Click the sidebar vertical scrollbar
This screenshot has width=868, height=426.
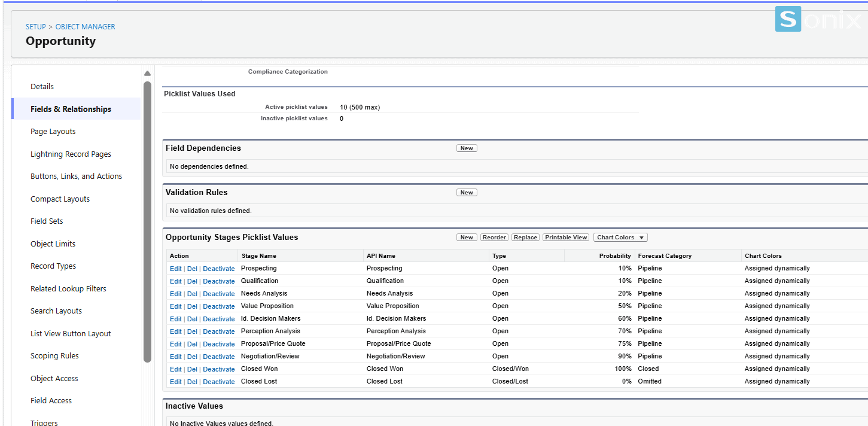tap(147, 221)
